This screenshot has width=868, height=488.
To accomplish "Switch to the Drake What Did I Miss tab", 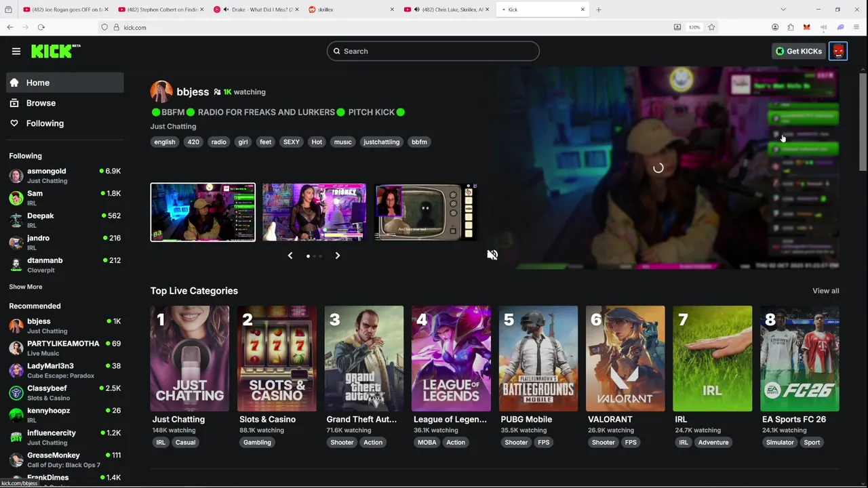I will click(x=255, y=9).
